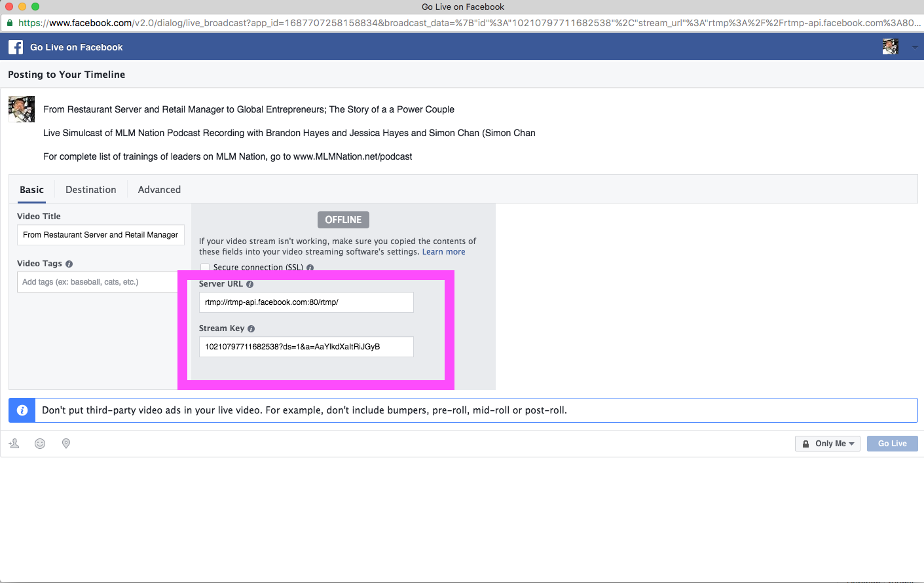Click inside the Video Title field

100,234
